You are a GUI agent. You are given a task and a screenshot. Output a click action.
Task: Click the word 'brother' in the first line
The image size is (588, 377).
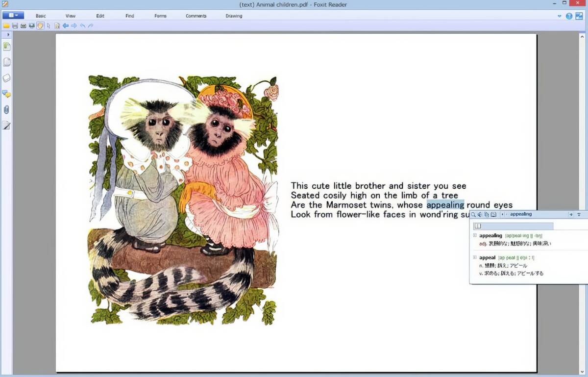370,186
